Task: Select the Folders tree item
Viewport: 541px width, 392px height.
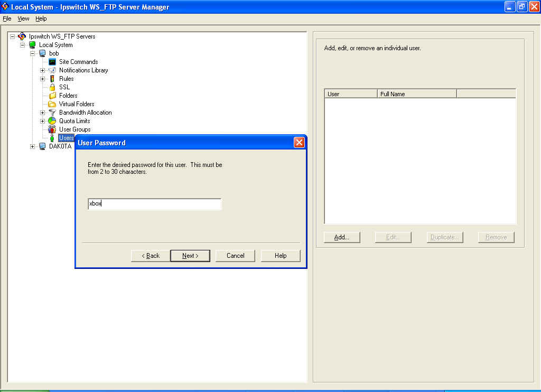Action: tap(68, 96)
